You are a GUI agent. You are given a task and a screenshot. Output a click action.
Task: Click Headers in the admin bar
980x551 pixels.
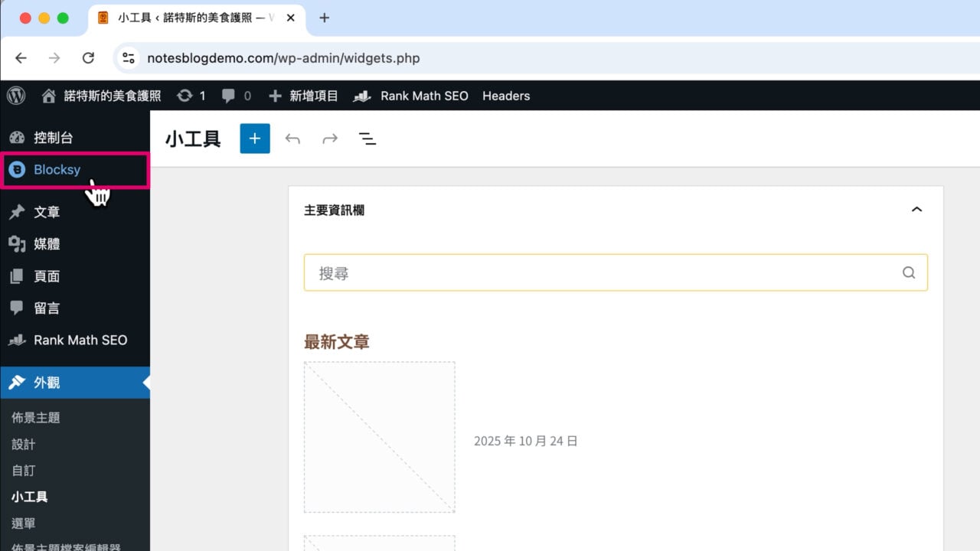pos(506,95)
